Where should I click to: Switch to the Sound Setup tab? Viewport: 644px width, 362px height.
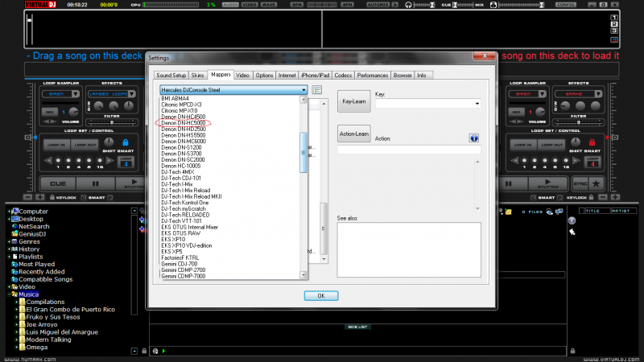coord(170,75)
